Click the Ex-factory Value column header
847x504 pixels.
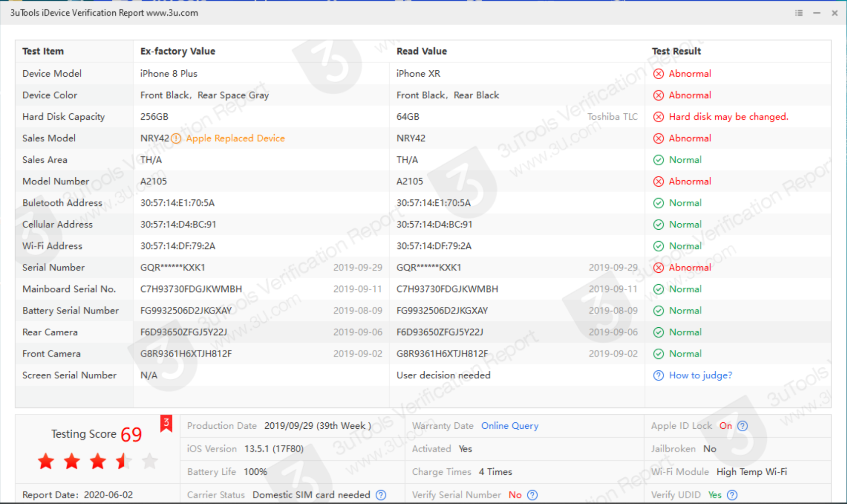[x=178, y=51]
